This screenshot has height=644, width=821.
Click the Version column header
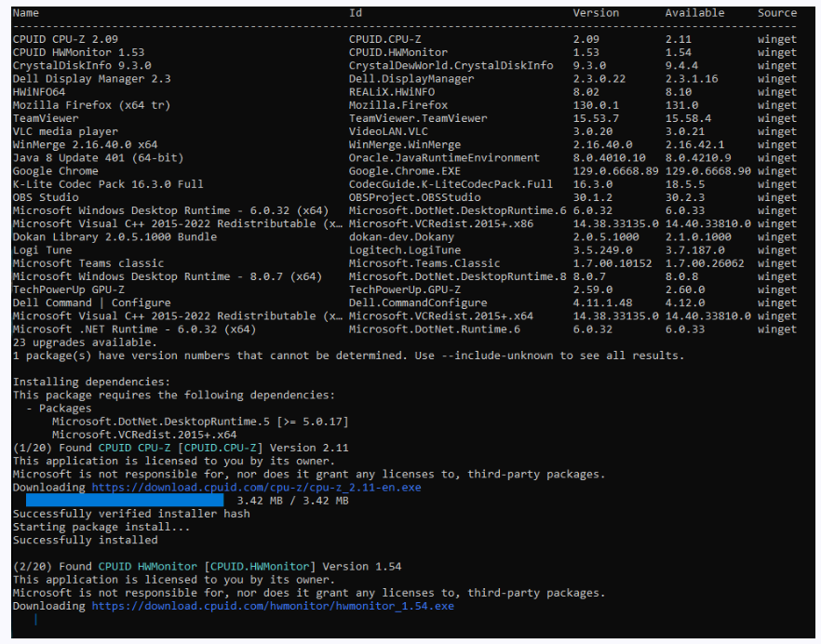pos(596,13)
